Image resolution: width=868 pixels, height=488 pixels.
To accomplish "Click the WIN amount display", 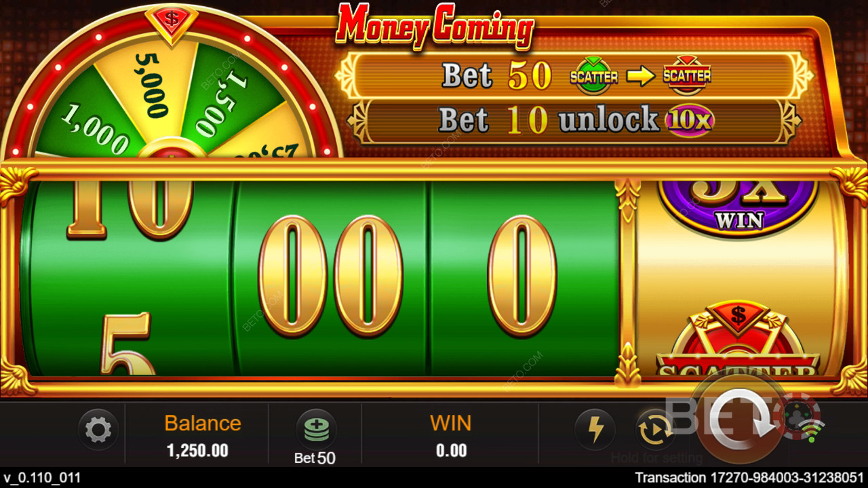I will (451, 451).
